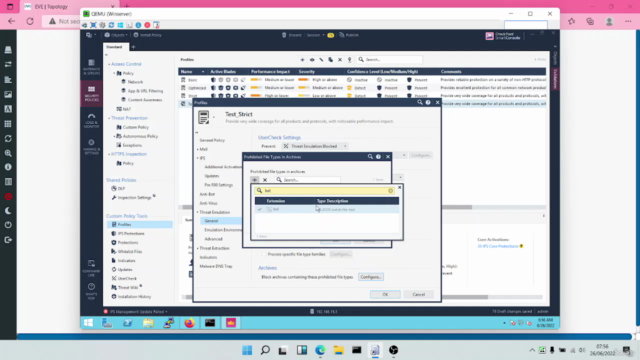This screenshot has width=640, height=360.
Task: Click the remove (X) icon in Prohibited File Types dialog
Action: click(x=265, y=180)
